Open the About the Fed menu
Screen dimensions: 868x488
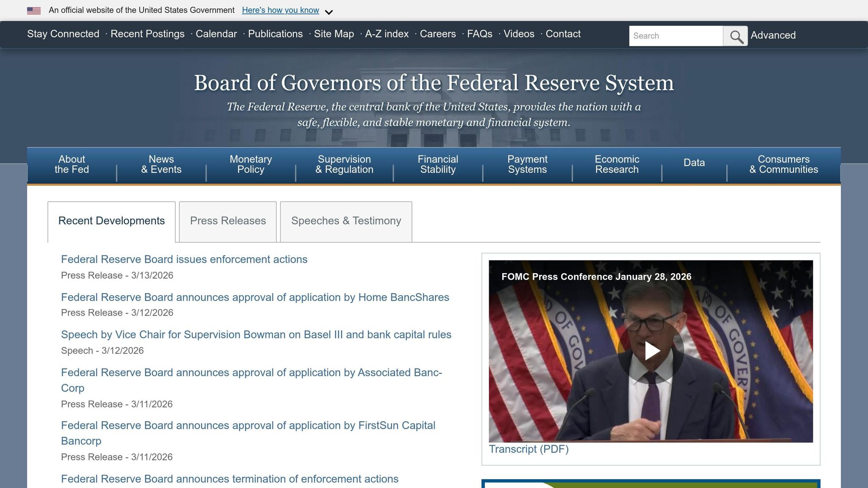pyautogui.click(x=71, y=164)
